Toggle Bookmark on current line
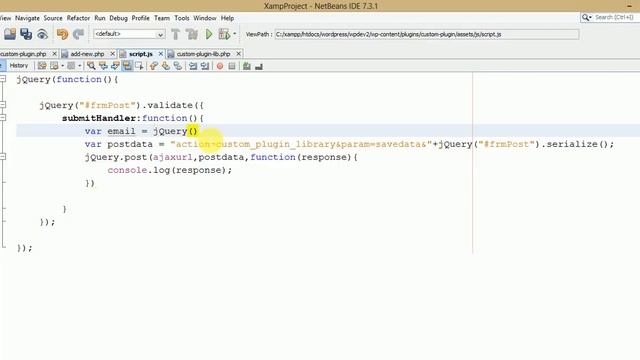 tap(178, 66)
